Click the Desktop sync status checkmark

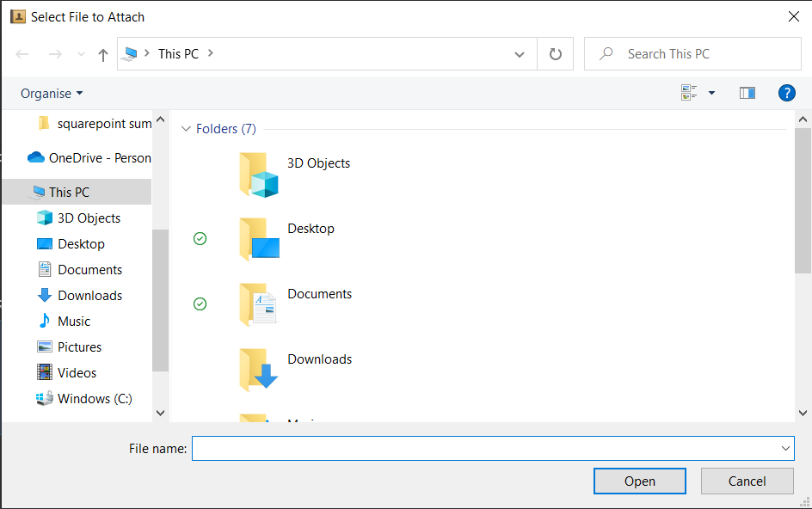click(200, 239)
